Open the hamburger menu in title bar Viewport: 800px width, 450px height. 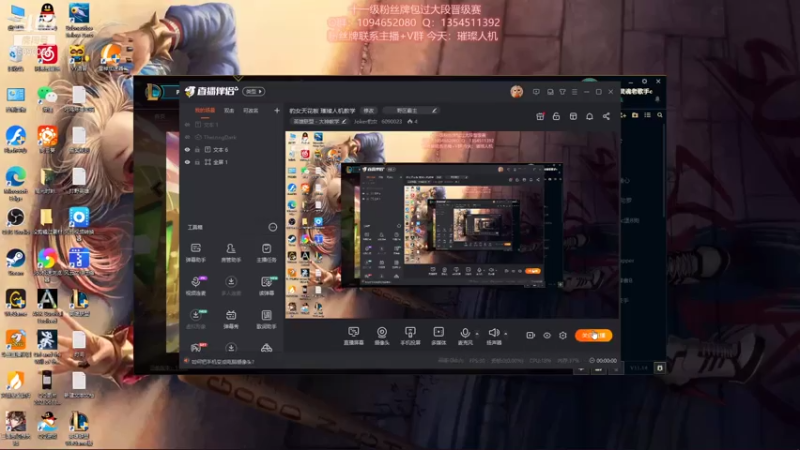point(574,92)
